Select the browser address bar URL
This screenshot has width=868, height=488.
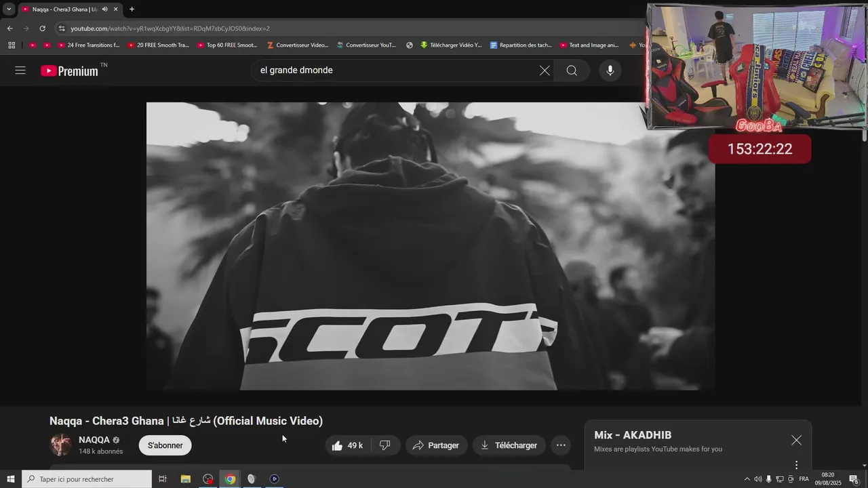point(170,28)
